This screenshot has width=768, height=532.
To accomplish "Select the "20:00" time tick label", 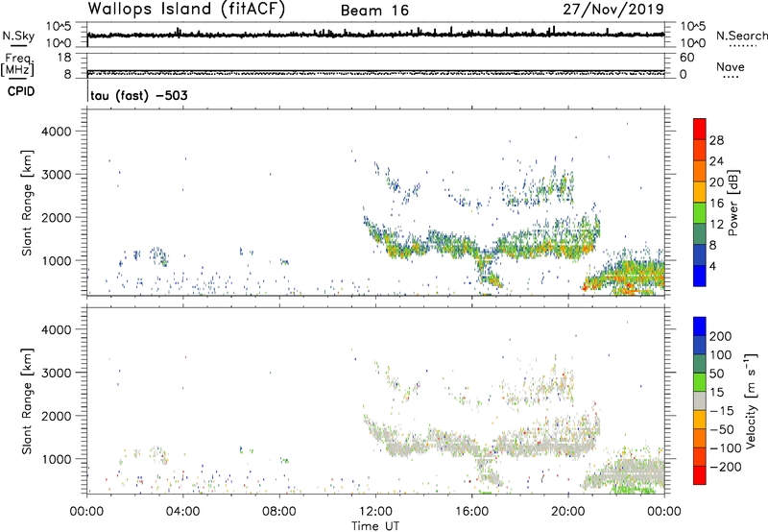I will pyautogui.click(x=567, y=512).
